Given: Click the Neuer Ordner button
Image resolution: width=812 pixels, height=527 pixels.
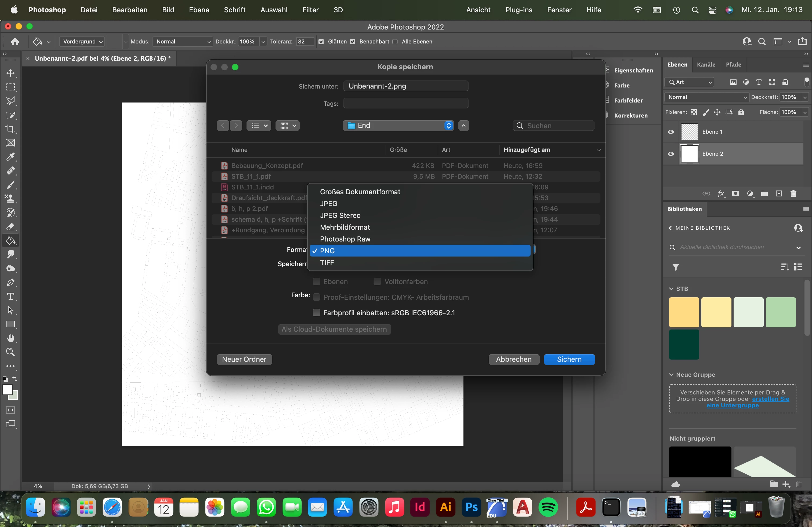Looking at the screenshot, I should pyautogui.click(x=244, y=359).
